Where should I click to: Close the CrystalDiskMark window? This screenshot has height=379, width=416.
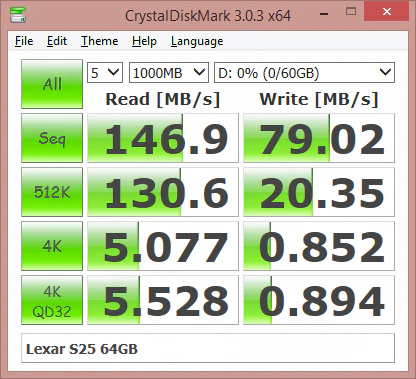point(386,11)
